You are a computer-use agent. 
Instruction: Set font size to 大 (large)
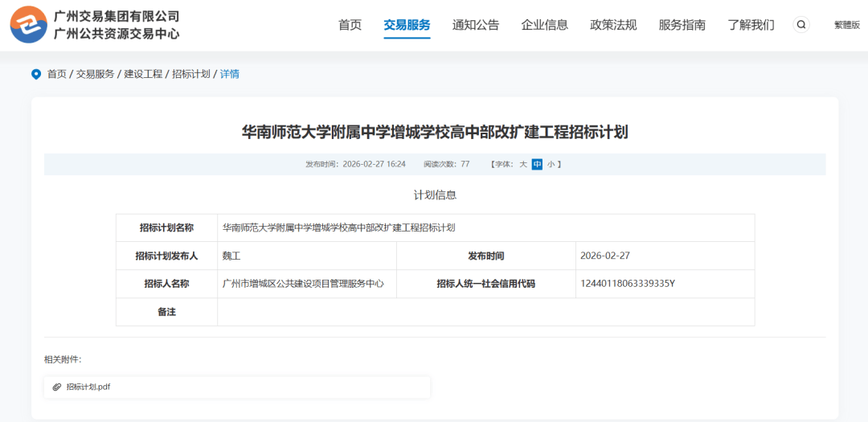pyautogui.click(x=522, y=164)
